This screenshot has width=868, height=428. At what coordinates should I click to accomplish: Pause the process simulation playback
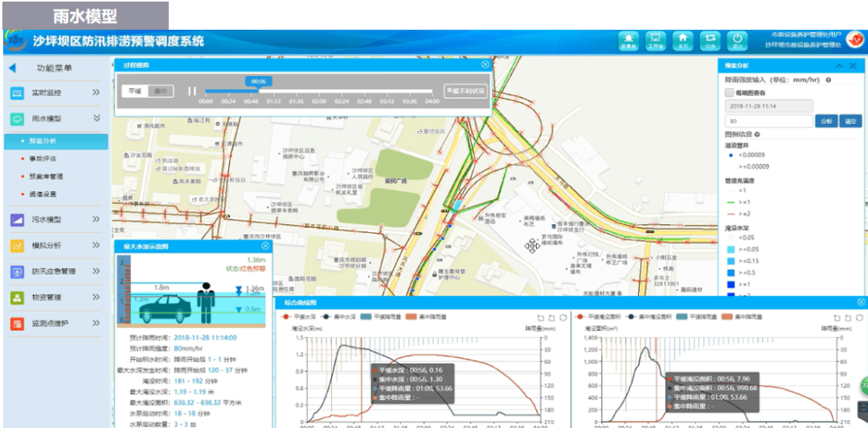(192, 92)
